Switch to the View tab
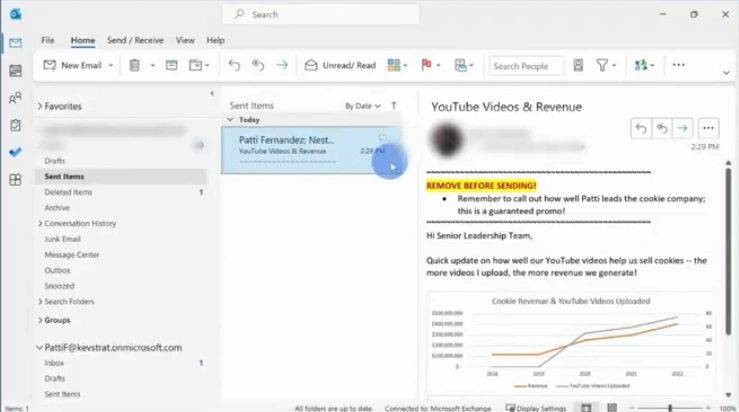 tap(185, 40)
